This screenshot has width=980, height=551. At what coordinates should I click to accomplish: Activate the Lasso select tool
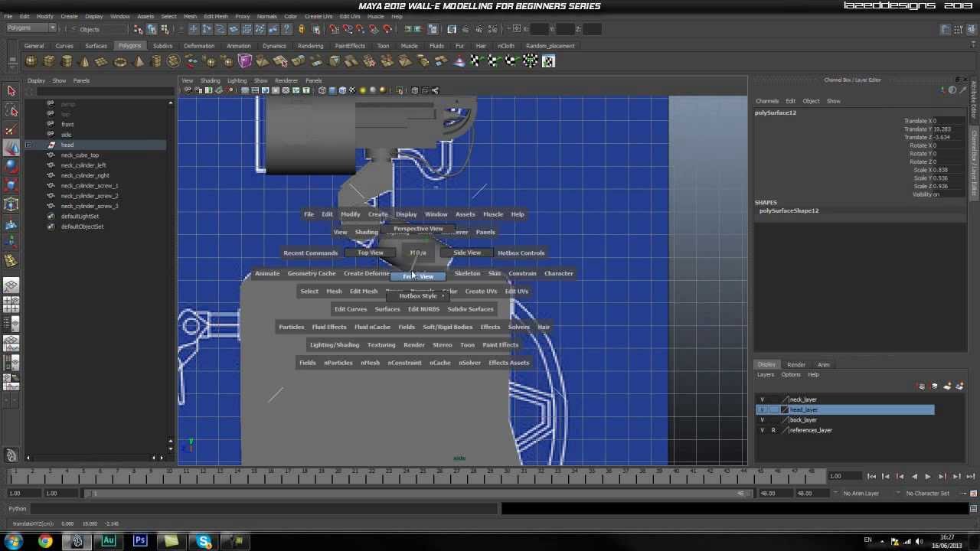(x=11, y=110)
